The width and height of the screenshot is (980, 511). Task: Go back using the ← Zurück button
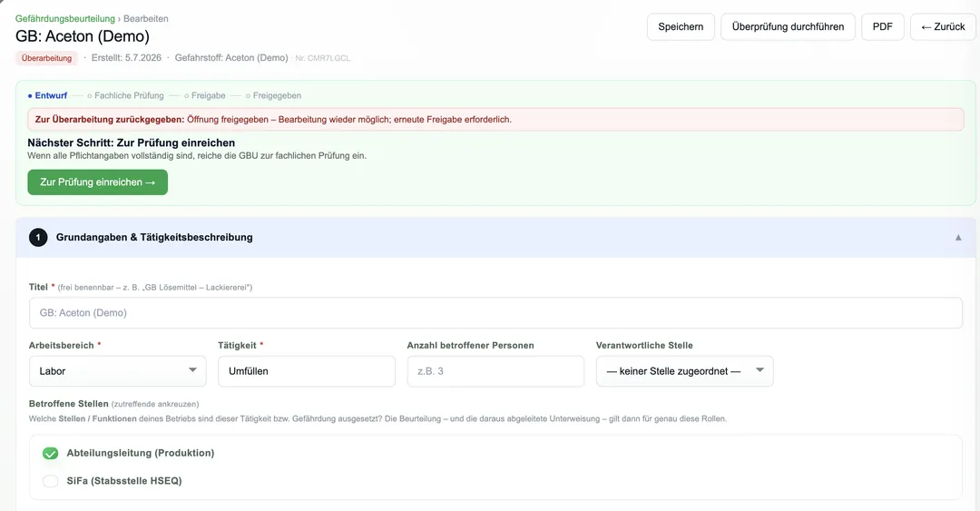943,27
